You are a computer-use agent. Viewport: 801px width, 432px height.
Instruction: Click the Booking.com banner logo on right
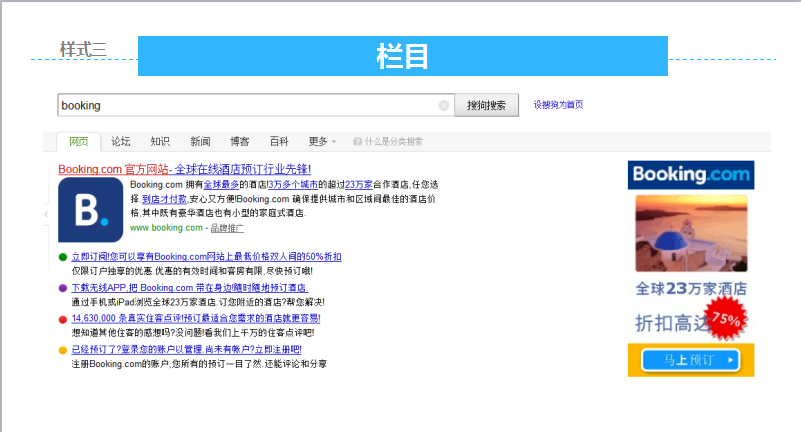(x=690, y=175)
